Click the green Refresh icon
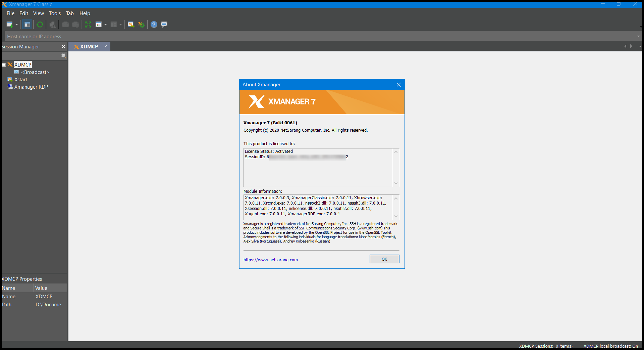The width and height of the screenshot is (644, 350). pyautogui.click(x=40, y=25)
